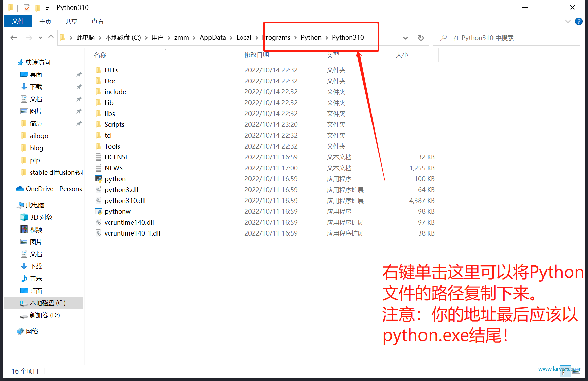Select the python310.dll file
This screenshot has height=381, width=588.
[125, 201]
